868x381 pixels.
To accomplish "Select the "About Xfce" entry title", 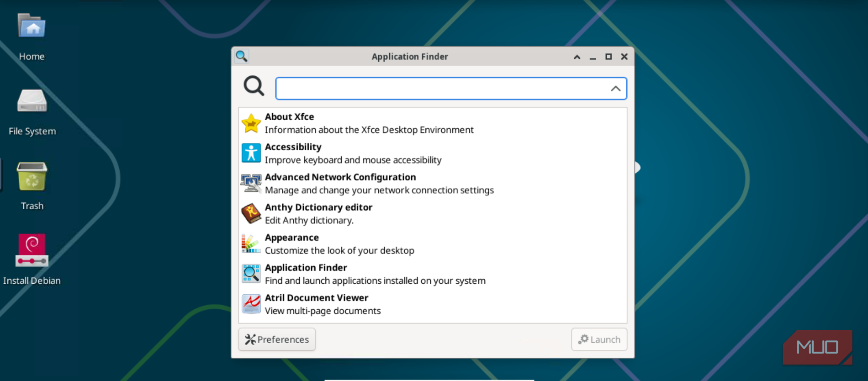I will coord(289,117).
